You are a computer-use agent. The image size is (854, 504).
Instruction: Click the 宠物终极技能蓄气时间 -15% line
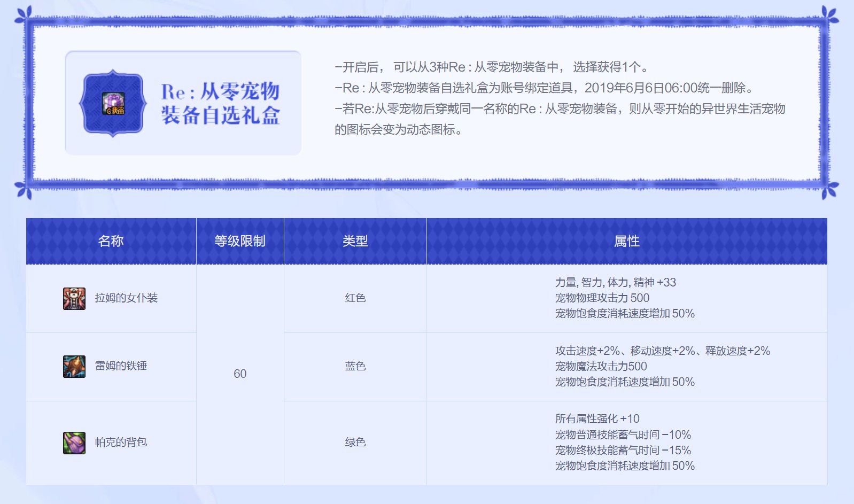click(x=623, y=450)
